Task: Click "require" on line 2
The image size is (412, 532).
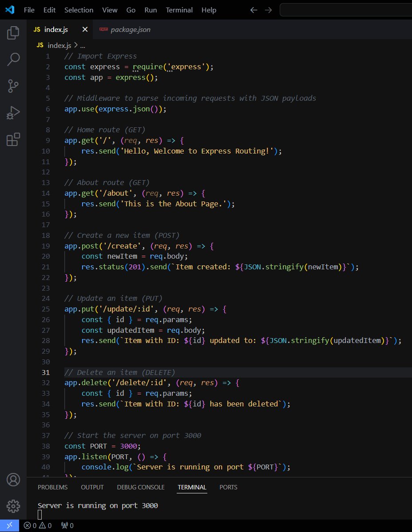Action: pyautogui.click(x=148, y=67)
